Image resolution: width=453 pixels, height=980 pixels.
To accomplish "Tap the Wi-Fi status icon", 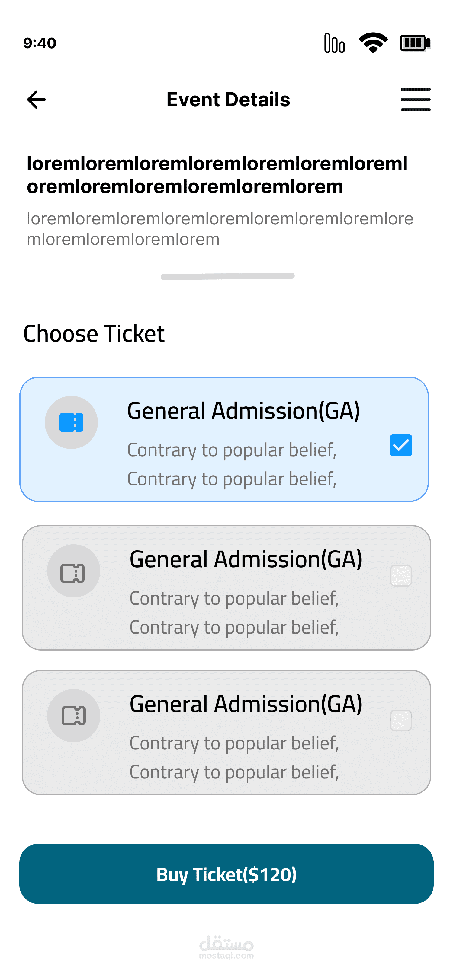I will (373, 43).
